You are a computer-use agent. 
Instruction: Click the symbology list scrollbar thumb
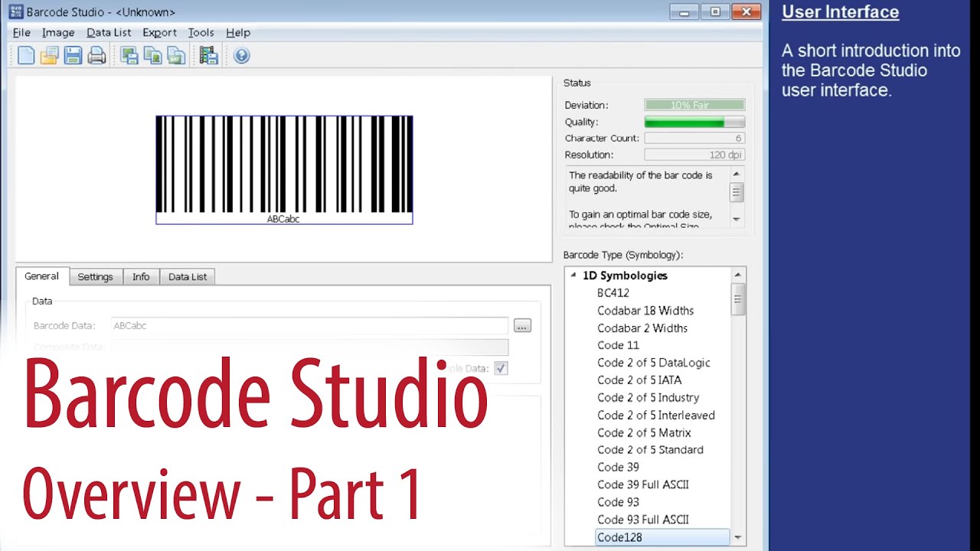pos(738,299)
